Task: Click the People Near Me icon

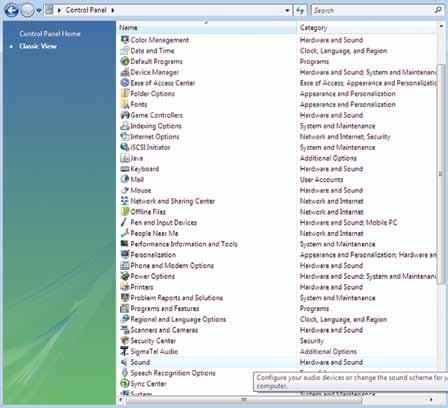Action: (125, 233)
